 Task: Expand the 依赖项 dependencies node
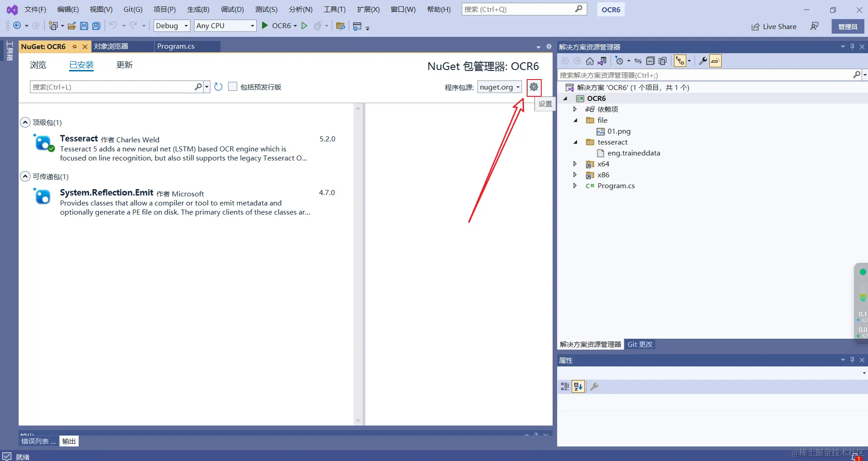pos(575,109)
